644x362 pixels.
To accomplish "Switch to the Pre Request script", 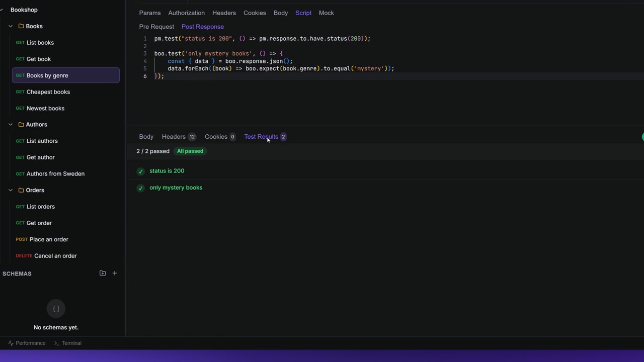I will [156, 27].
